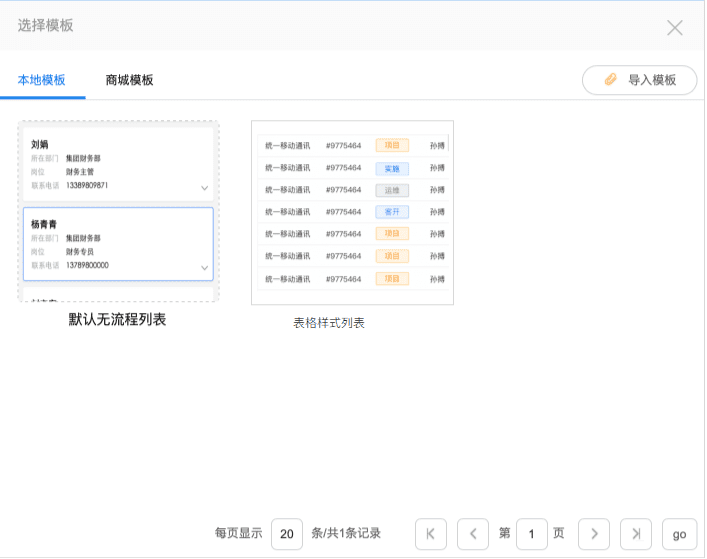This screenshot has height=559, width=707.
Task: Click the page number input field
Action: point(532,534)
